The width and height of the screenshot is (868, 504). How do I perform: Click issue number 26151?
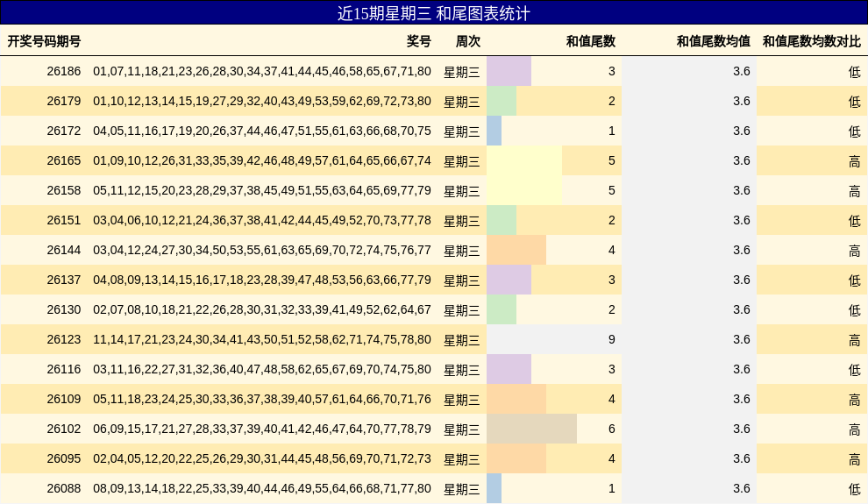64,221
